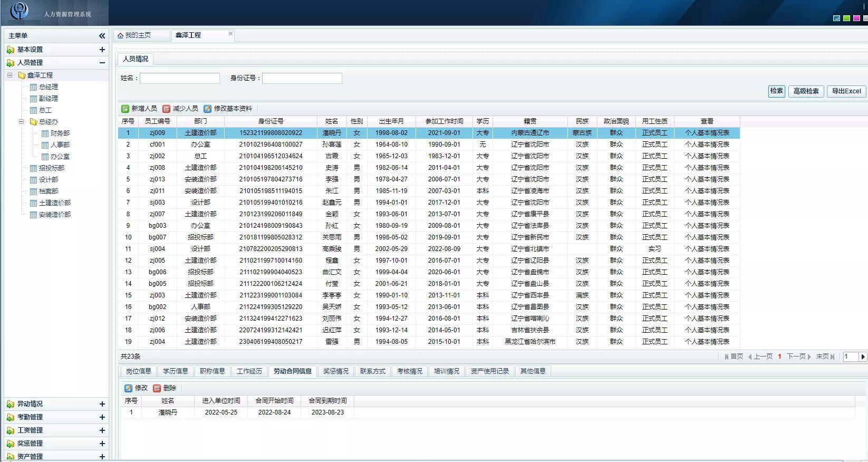Expand the 奖惩管理 menu section
Viewport: 868px width, 462px height.
[102, 444]
